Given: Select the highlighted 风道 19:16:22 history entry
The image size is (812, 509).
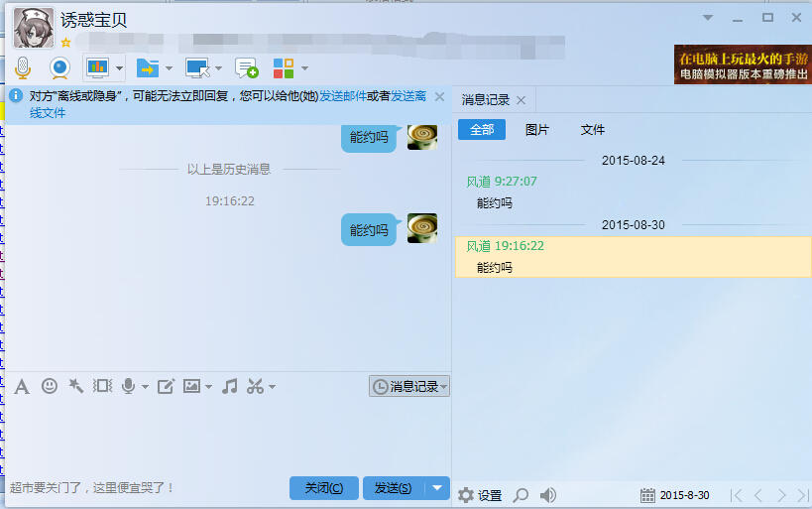Looking at the screenshot, I should [x=634, y=257].
